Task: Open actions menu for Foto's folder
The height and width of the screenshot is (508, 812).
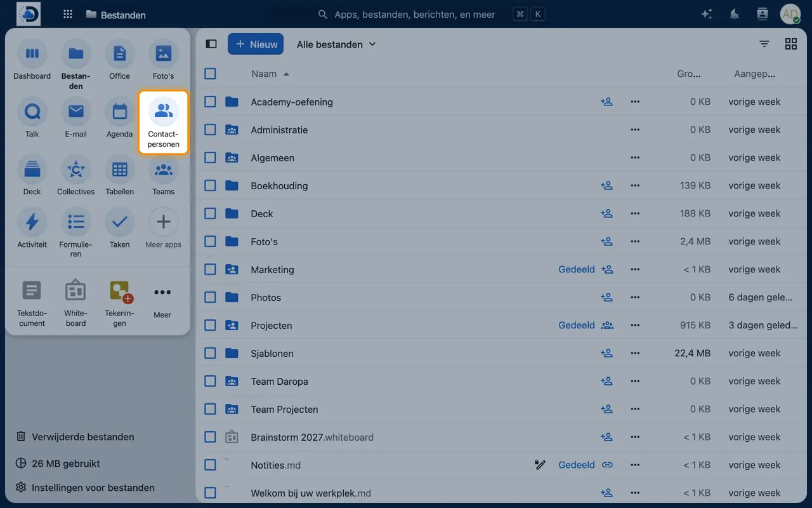Action: pos(635,241)
